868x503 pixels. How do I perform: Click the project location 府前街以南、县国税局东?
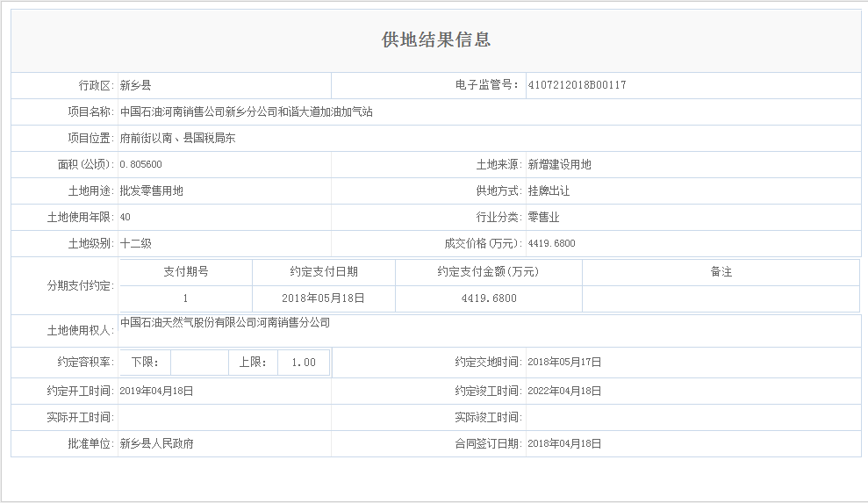(177, 138)
